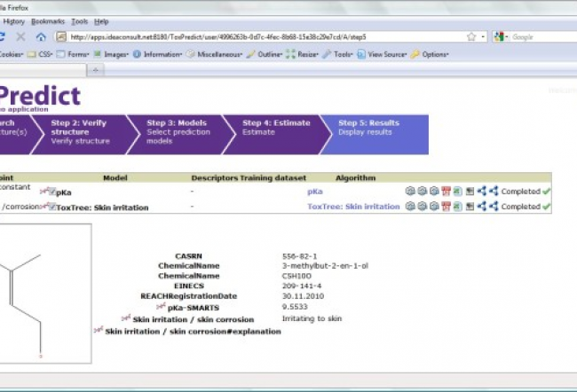Viewport: 577px width, 392px height.
Task: Click the CASRN value 556-82-1
Action: point(299,256)
